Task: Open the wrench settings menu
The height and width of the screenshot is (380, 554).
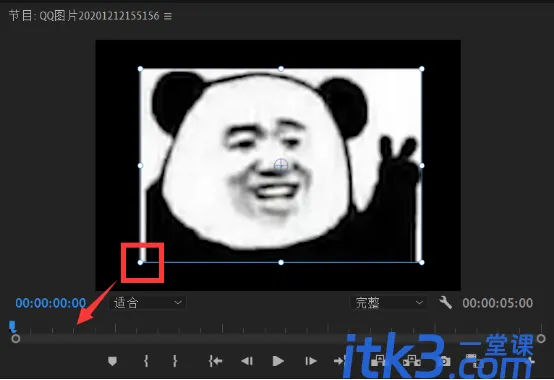Action: click(446, 302)
